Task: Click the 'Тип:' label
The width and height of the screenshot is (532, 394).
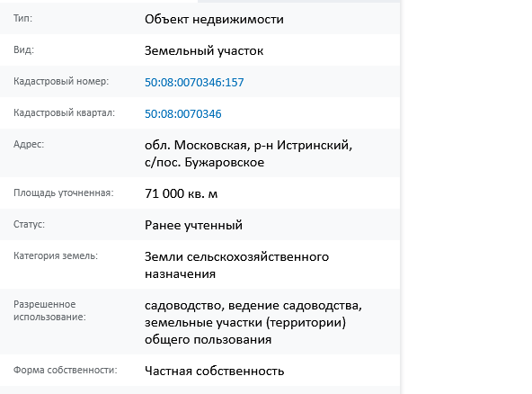Action: pyautogui.click(x=22, y=18)
